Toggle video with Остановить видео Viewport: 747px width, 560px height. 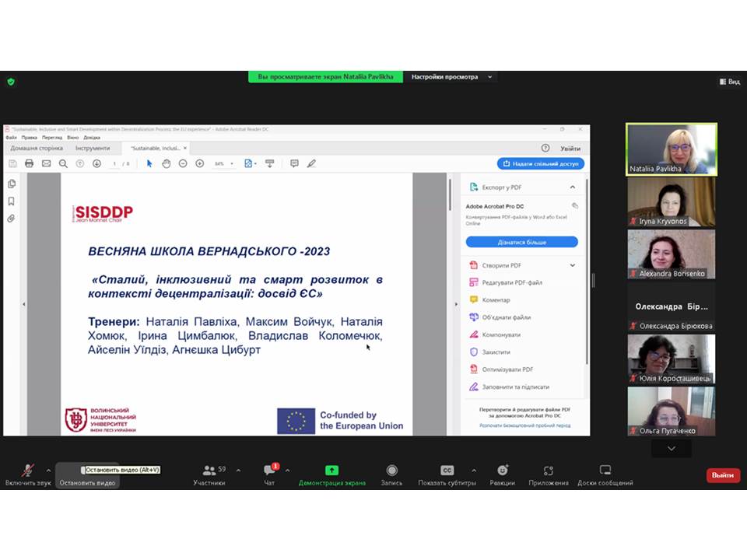pyautogui.click(x=87, y=474)
